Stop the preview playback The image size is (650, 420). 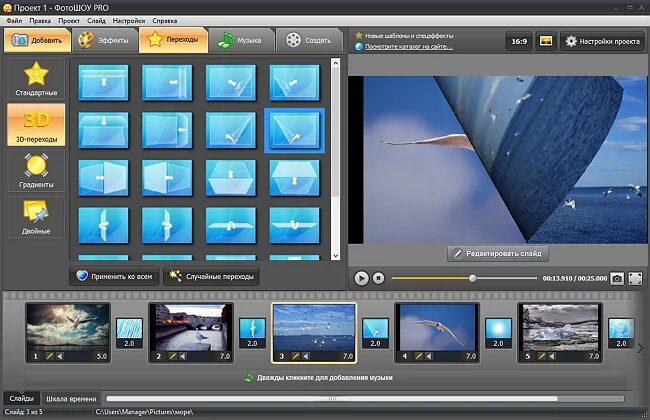(x=378, y=278)
